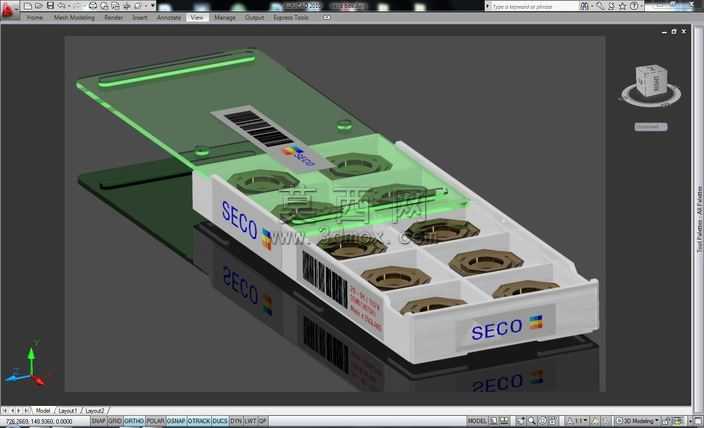This screenshot has height=428, width=704.
Task: Switch to the Home ribbon tab
Action: pyautogui.click(x=35, y=18)
